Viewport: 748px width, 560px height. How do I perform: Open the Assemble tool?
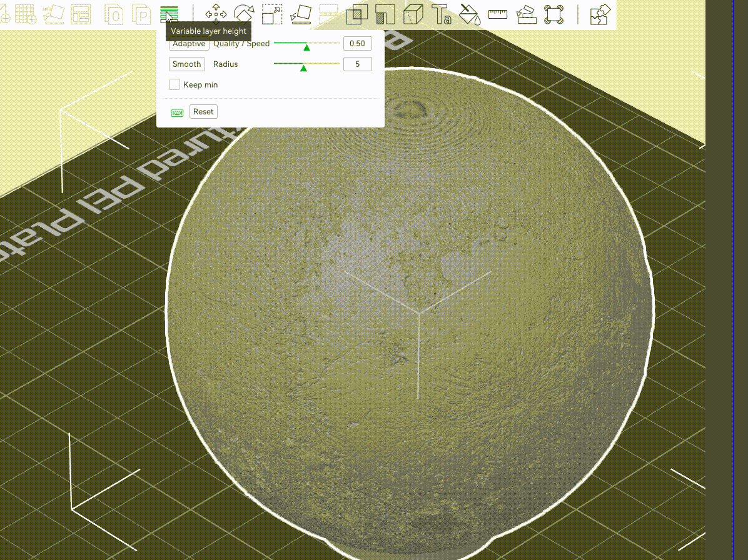point(526,14)
